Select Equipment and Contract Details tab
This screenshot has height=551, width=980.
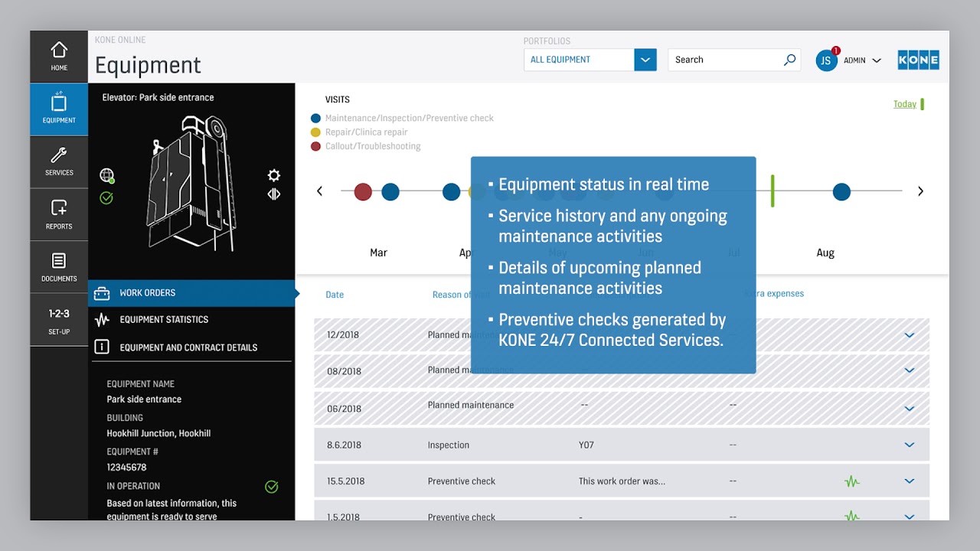point(191,347)
